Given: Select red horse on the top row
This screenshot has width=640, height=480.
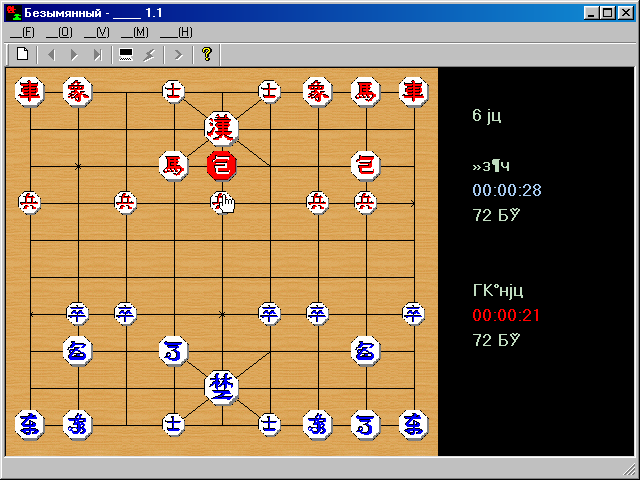Looking at the screenshot, I should (366, 92).
